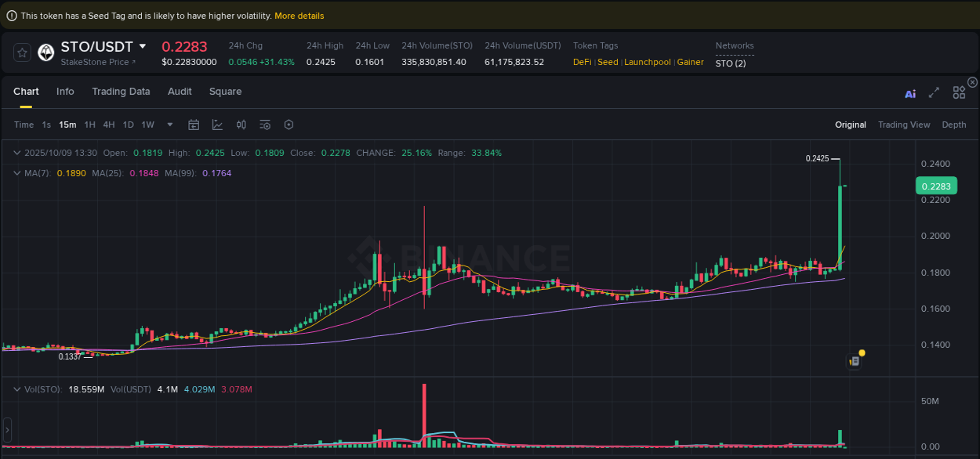
Task: Switch to the Trading Data tab
Action: click(121, 92)
